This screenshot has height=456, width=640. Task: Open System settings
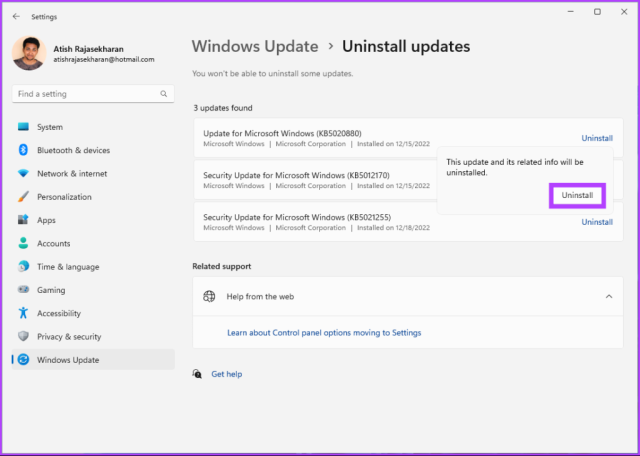pyautogui.click(x=93, y=127)
